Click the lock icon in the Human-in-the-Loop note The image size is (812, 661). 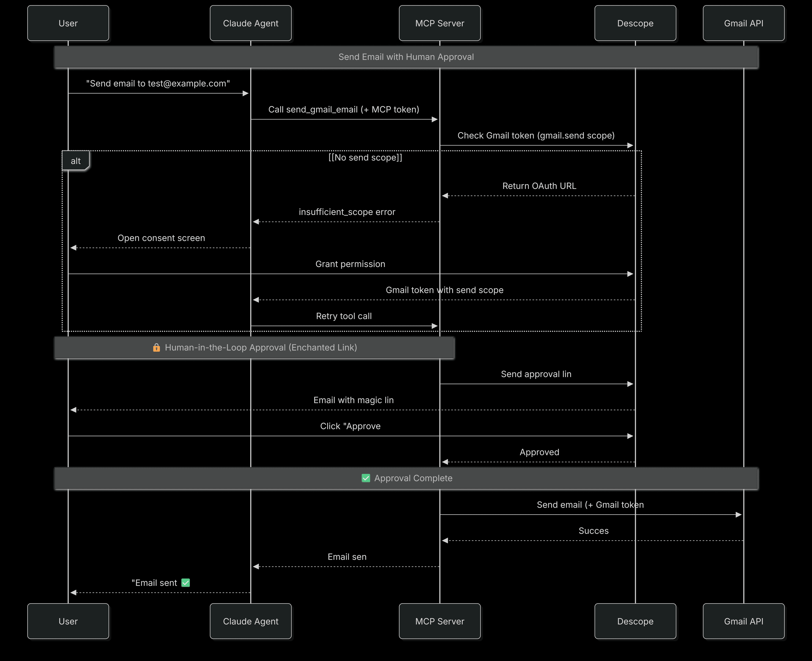click(x=156, y=348)
